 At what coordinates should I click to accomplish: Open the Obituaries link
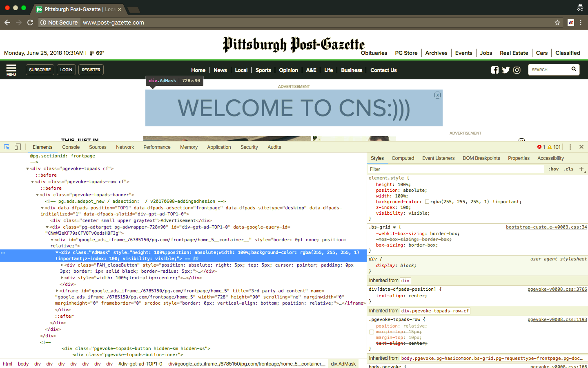click(374, 53)
